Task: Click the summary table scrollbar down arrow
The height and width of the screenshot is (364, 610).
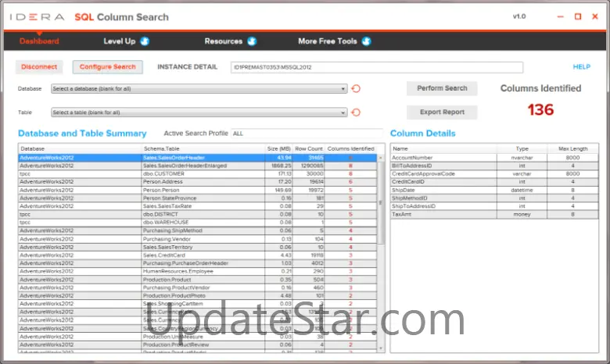Action: (x=381, y=348)
